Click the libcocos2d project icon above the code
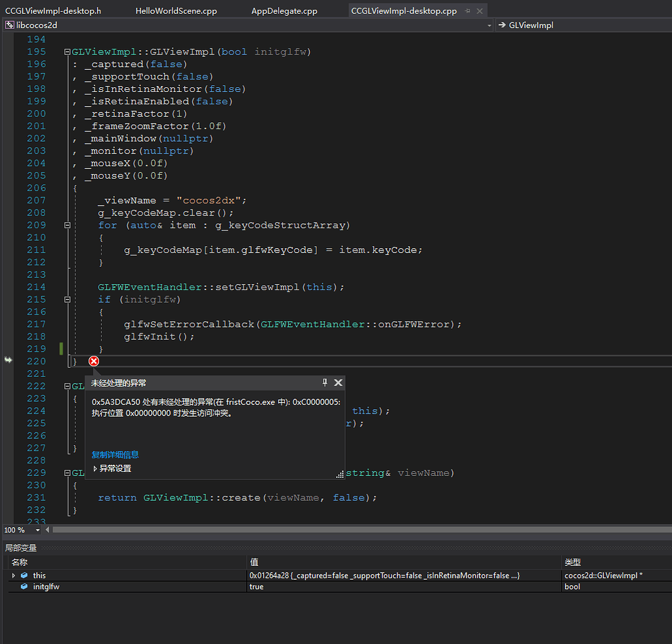 8,24
